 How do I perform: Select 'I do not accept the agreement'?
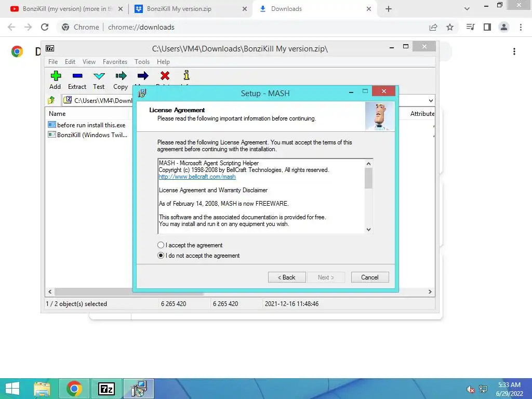161,256
